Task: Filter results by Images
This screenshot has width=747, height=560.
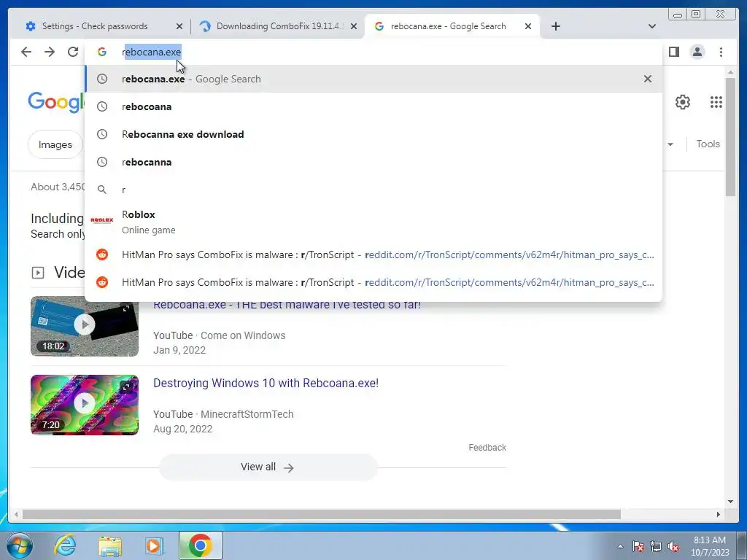Action: [55, 144]
